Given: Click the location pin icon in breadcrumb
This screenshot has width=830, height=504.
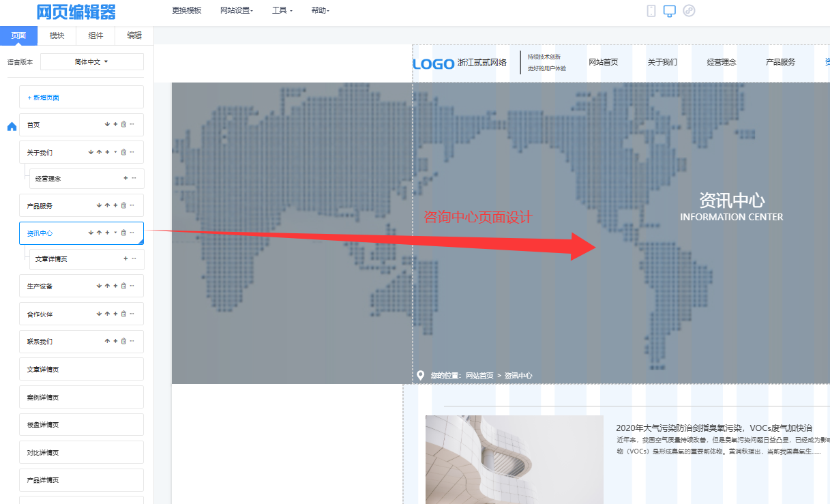Looking at the screenshot, I should pyautogui.click(x=421, y=375).
